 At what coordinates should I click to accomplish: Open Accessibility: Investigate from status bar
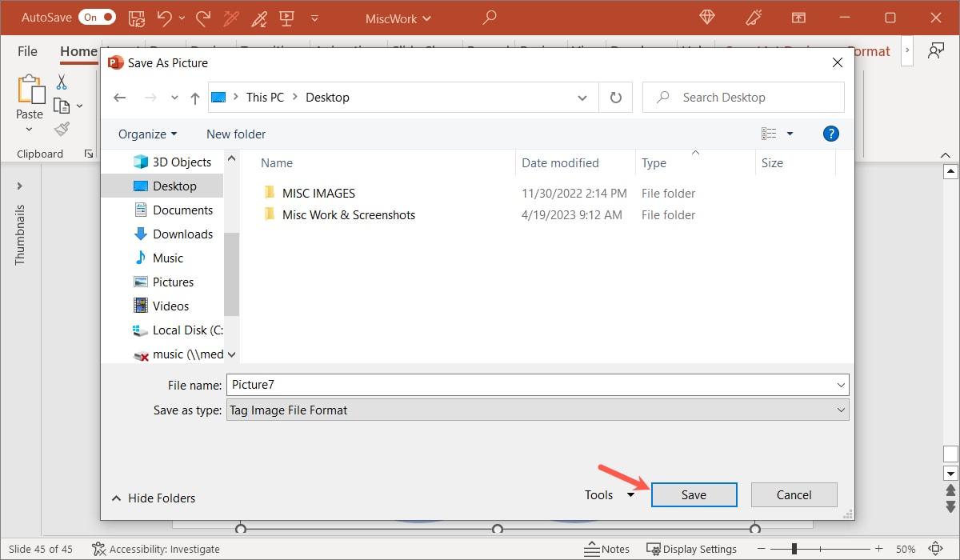point(157,549)
